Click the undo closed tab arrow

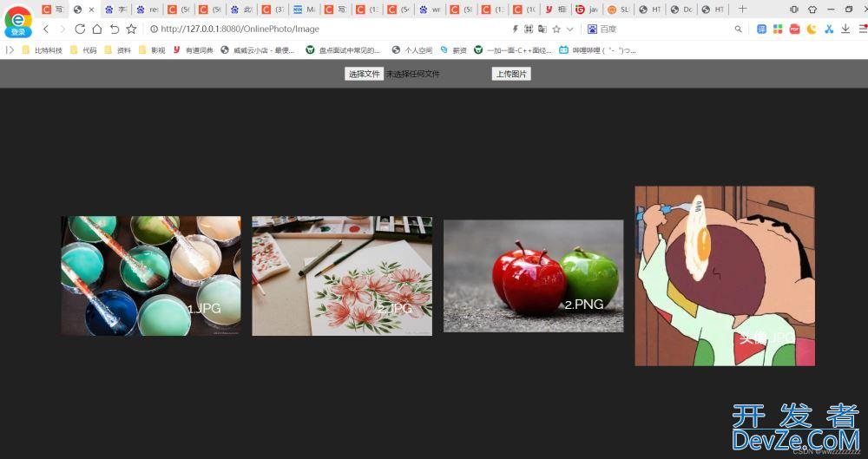[114, 29]
